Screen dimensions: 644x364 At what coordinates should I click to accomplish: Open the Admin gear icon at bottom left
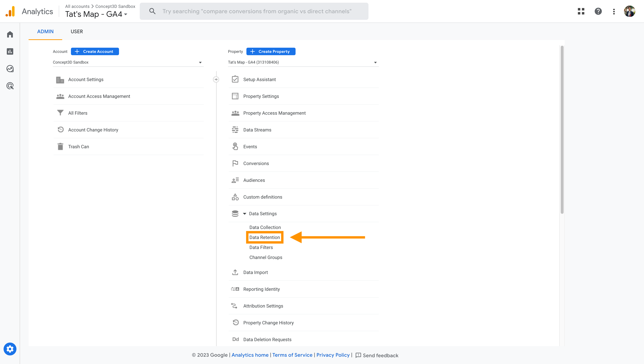[10, 349]
